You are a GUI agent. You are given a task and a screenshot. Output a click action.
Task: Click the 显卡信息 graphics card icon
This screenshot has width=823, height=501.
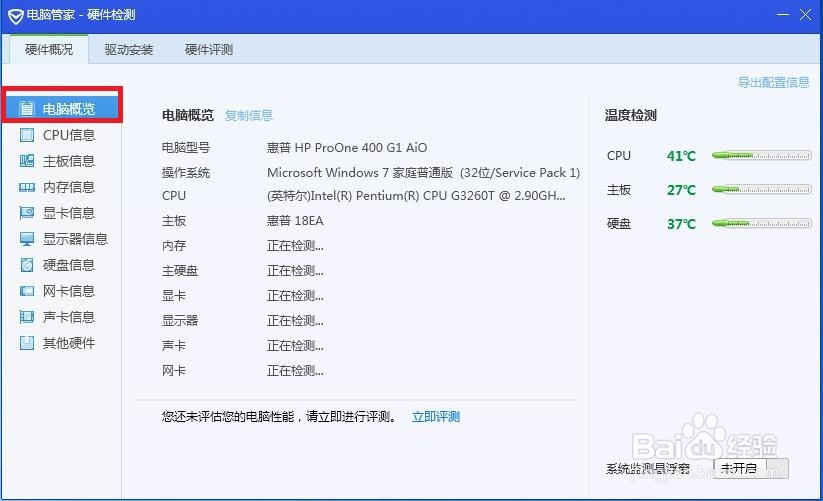[x=27, y=213]
